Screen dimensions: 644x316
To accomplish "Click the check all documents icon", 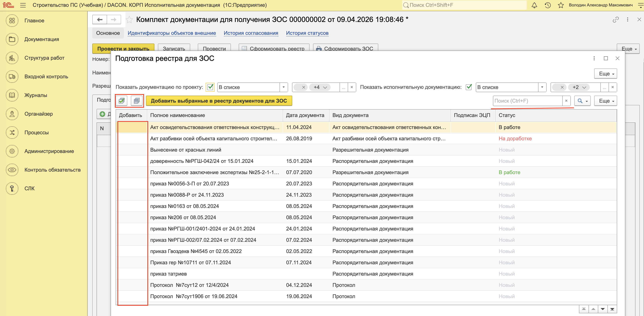I will 122,101.
